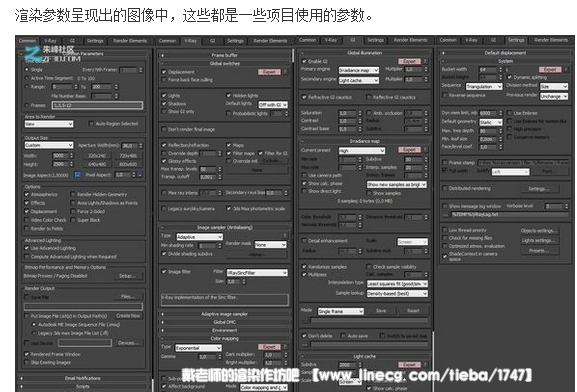577x392 pixels.
Task: Click the '?' icon in the System rollout
Action: coord(566,69)
